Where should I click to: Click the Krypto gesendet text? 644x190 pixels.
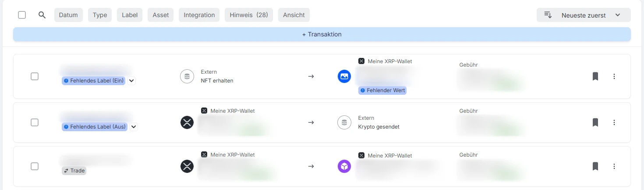click(x=379, y=127)
